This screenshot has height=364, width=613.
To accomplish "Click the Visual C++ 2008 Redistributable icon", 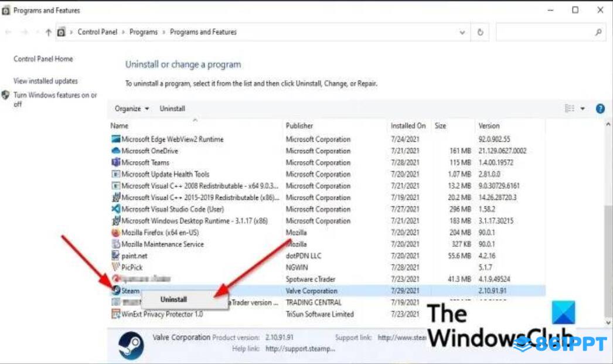I will [x=115, y=186].
